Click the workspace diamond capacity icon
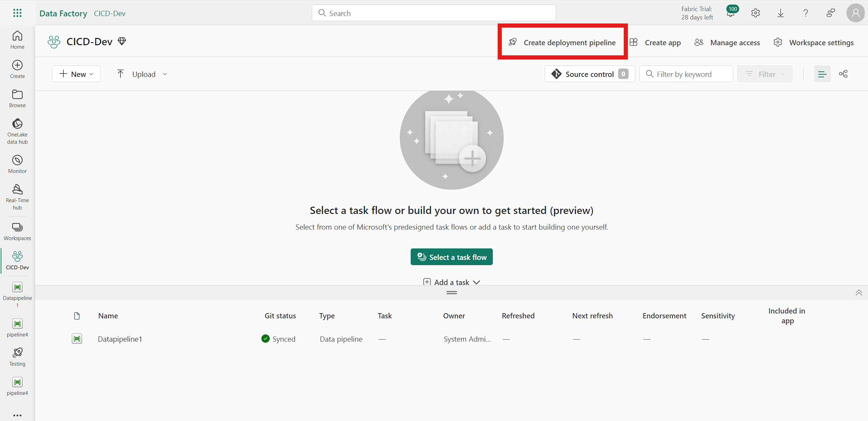 (122, 41)
